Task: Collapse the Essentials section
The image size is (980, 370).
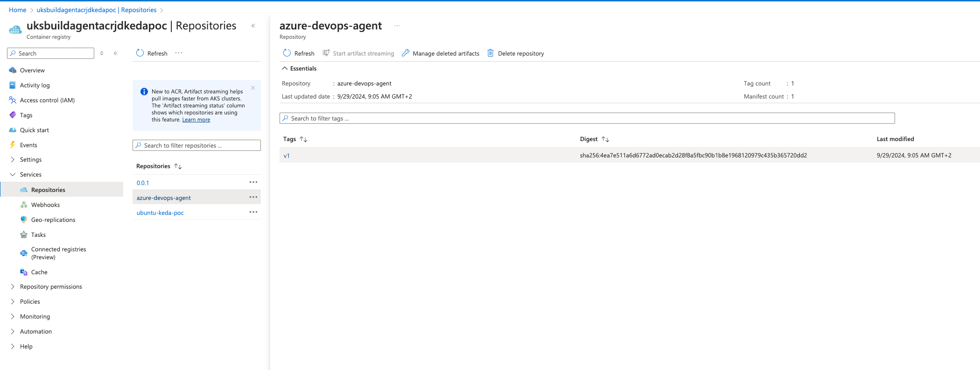Action: pos(285,69)
